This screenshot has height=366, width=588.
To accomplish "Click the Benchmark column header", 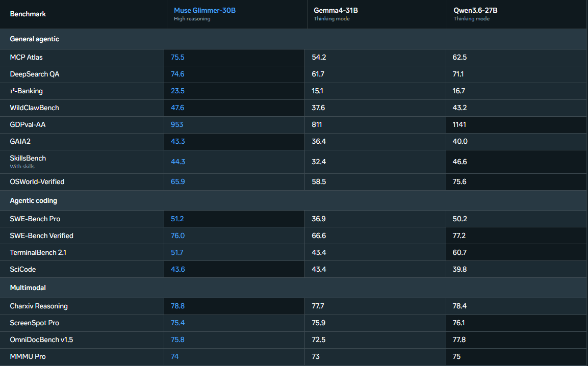I will [x=28, y=14].
